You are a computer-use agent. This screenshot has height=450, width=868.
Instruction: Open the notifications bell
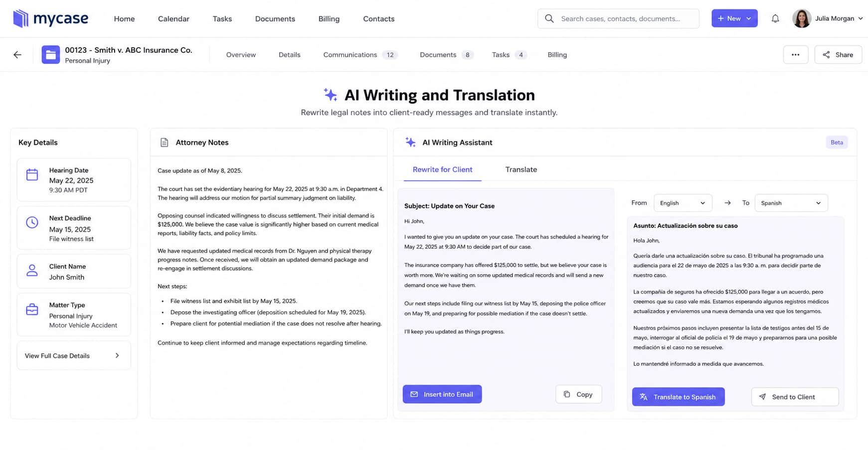(775, 18)
